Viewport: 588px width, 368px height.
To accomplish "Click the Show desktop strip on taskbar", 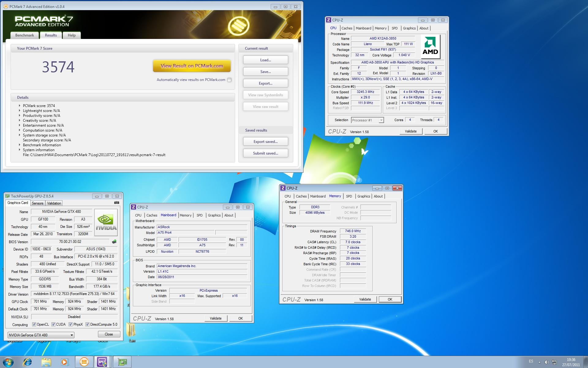I will pyautogui.click(x=586, y=362).
